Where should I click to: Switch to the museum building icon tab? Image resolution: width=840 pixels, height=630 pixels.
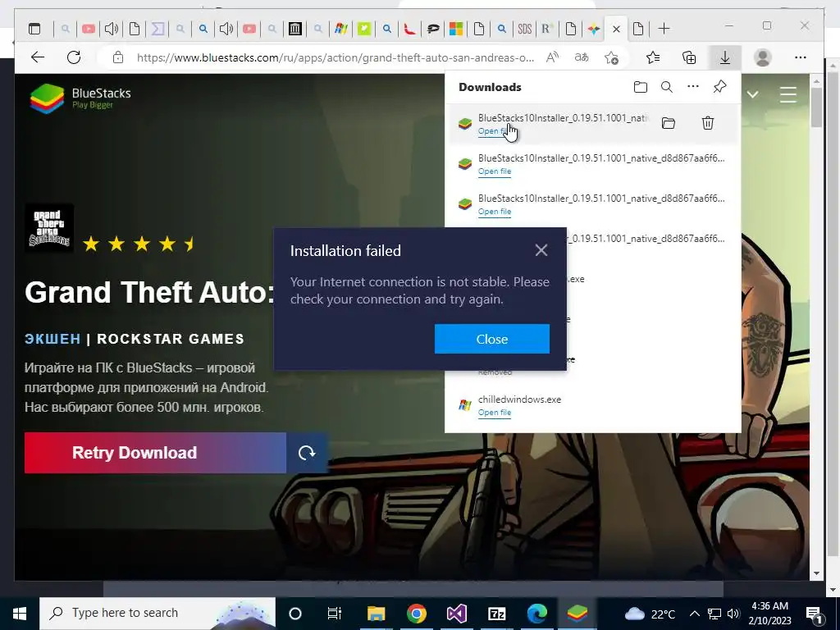tap(294, 29)
